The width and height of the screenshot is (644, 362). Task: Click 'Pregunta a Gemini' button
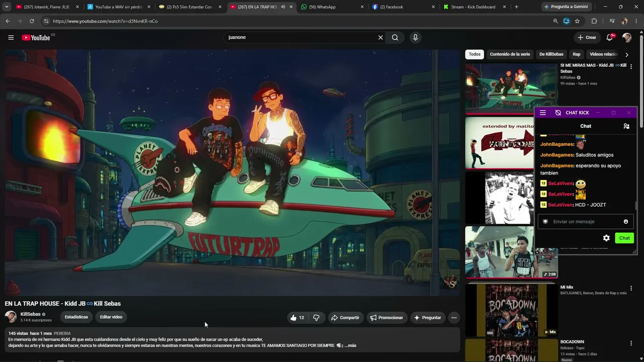(566, 7)
